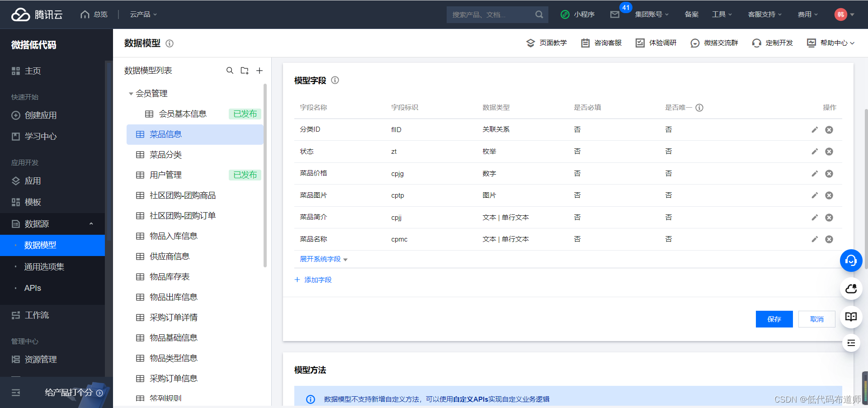Open 学习中心 in sidebar
This screenshot has height=408, width=868.
point(52,137)
